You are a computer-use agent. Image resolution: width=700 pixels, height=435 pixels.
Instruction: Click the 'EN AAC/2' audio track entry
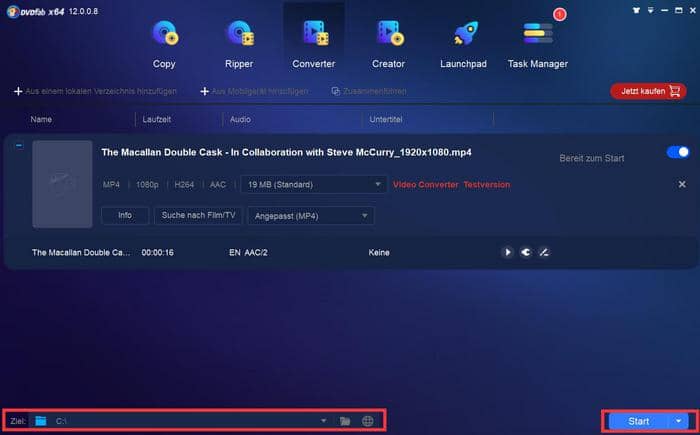tap(248, 252)
